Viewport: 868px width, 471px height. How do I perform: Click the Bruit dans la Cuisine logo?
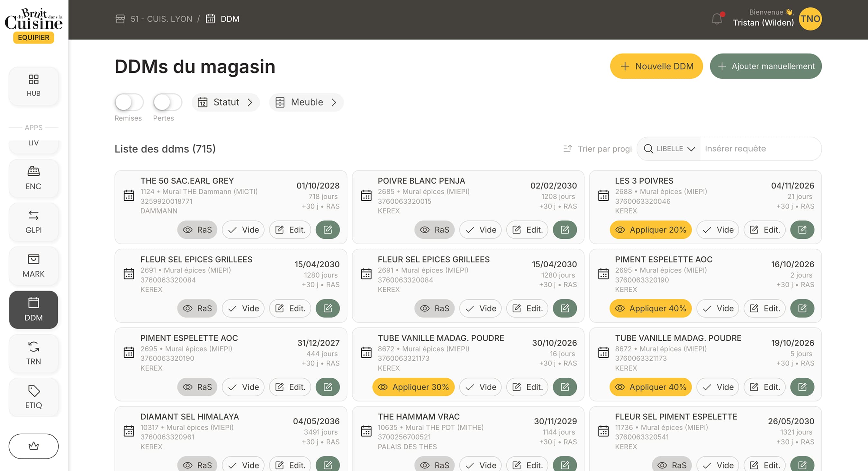(x=33, y=19)
